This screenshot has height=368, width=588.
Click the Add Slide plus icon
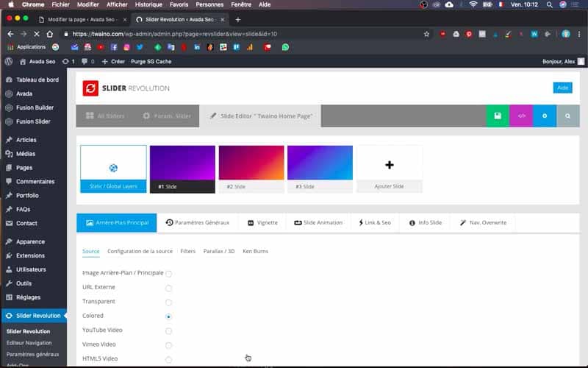click(390, 165)
